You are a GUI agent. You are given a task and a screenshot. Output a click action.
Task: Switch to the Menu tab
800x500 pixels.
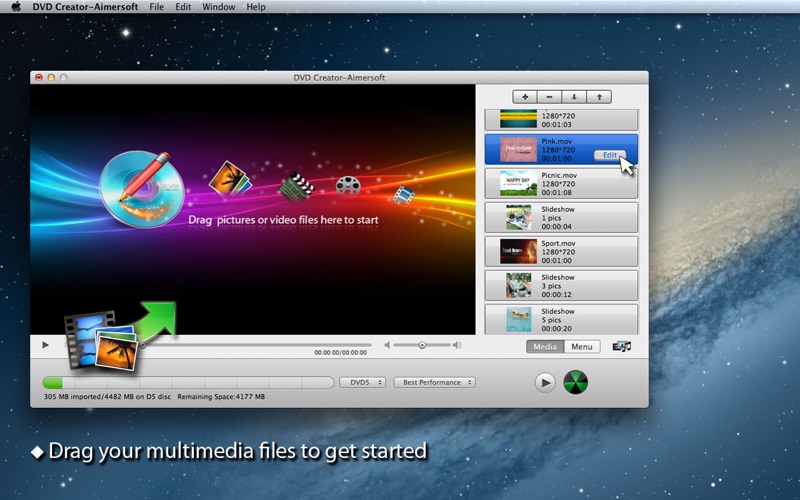pos(582,346)
